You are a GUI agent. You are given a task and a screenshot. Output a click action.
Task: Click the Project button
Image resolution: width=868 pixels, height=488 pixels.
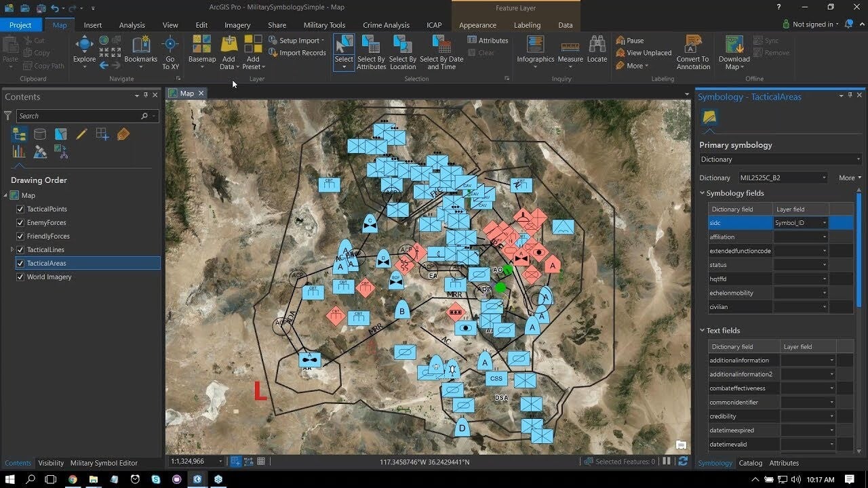point(20,25)
